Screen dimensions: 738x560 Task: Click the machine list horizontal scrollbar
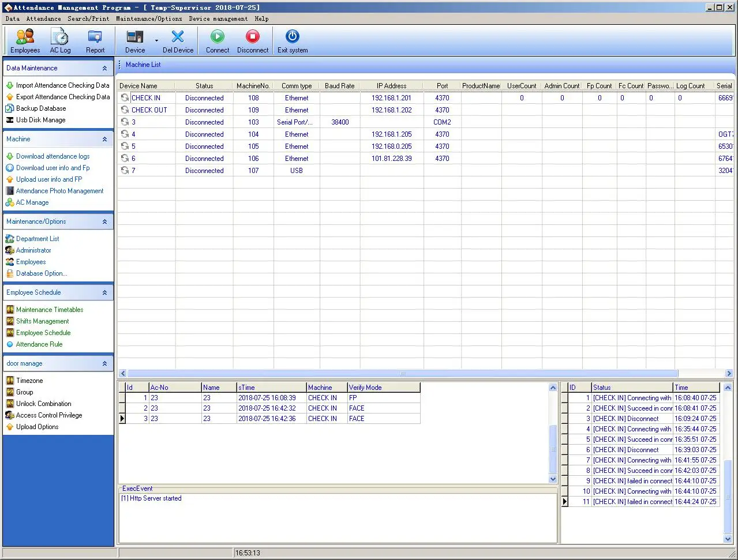(x=402, y=374)
